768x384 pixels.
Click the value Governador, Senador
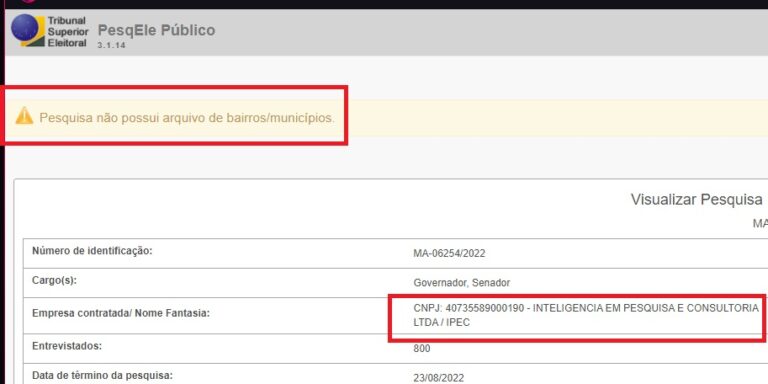point(461,283)
